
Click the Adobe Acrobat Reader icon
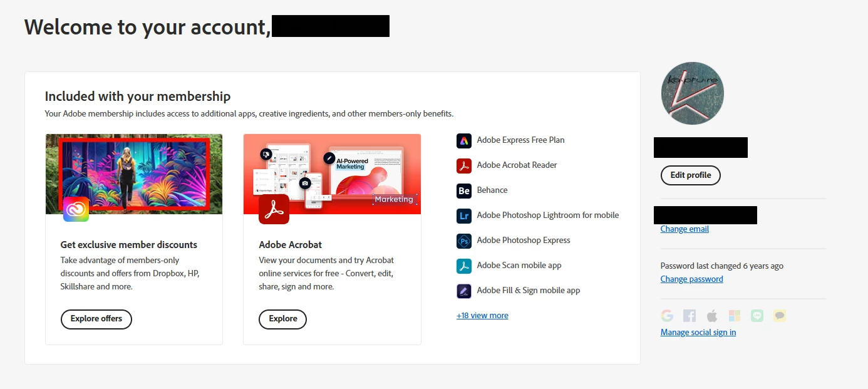(x=464, y=165)
